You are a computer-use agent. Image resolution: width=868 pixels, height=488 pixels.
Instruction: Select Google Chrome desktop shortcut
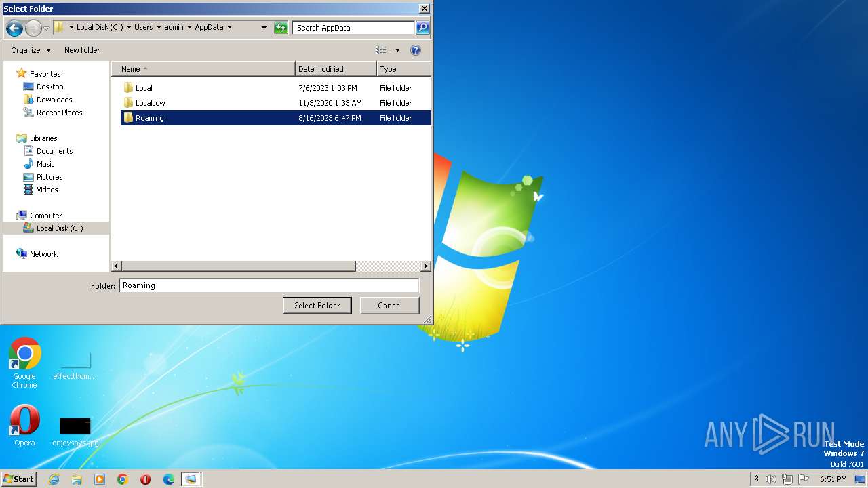coord(24,363)
